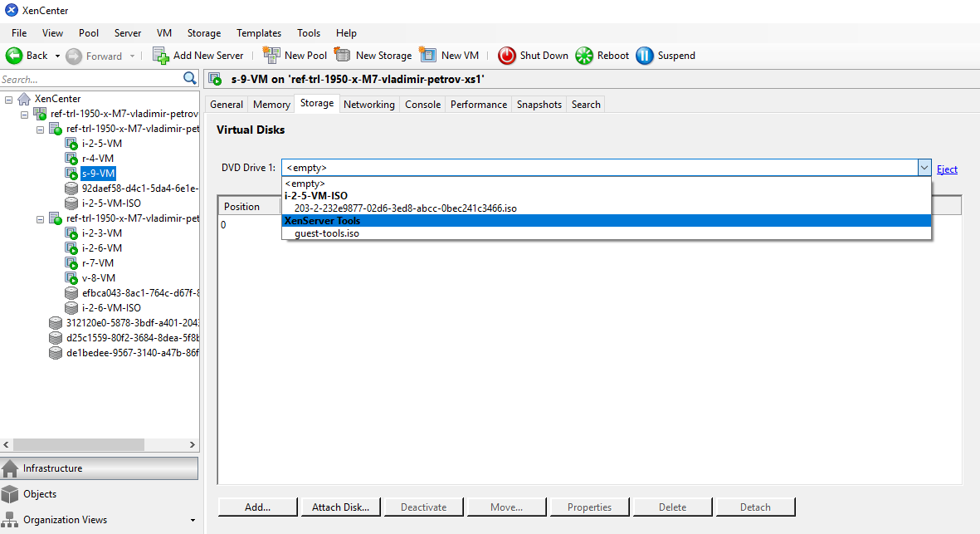This screenshot has width=980, height=534.
Task: Click the Attach Disk... button
Action: (340, 507)
